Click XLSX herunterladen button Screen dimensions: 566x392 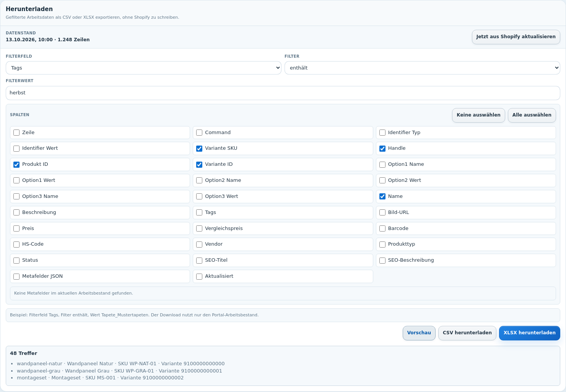pos(529,333)
